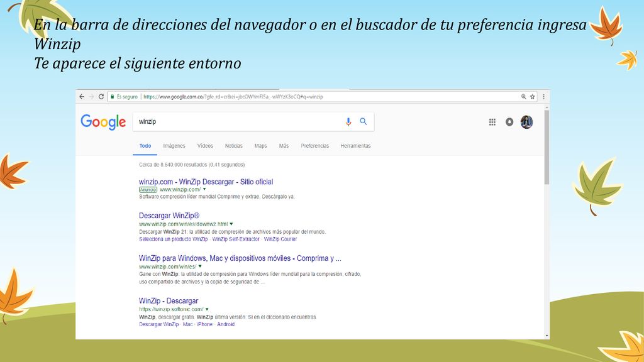Switch to the Maps tab

coord(260,146)
